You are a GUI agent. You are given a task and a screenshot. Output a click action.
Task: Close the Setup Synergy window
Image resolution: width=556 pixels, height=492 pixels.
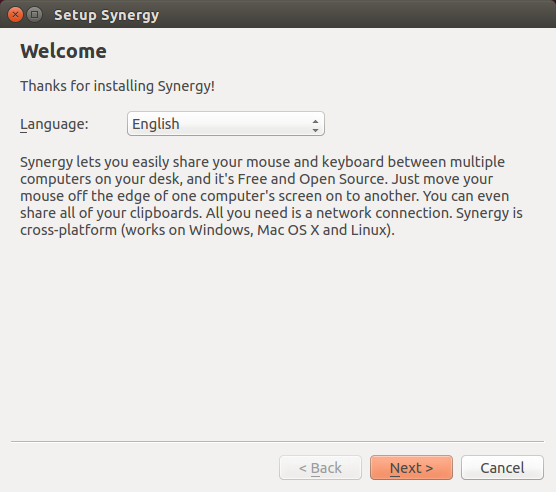click(15, 15)
